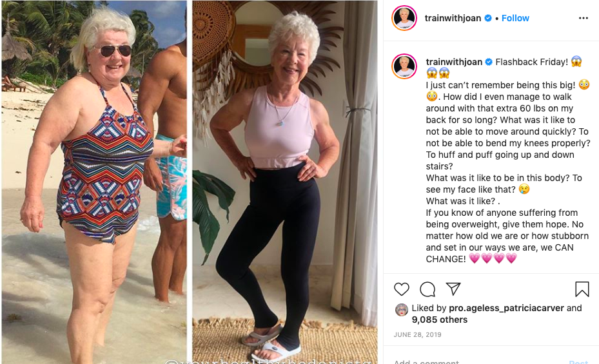Viewport: 599px width, 364px height.
Task: Share post with paper plane icon
Action: [x=453, y=289]
